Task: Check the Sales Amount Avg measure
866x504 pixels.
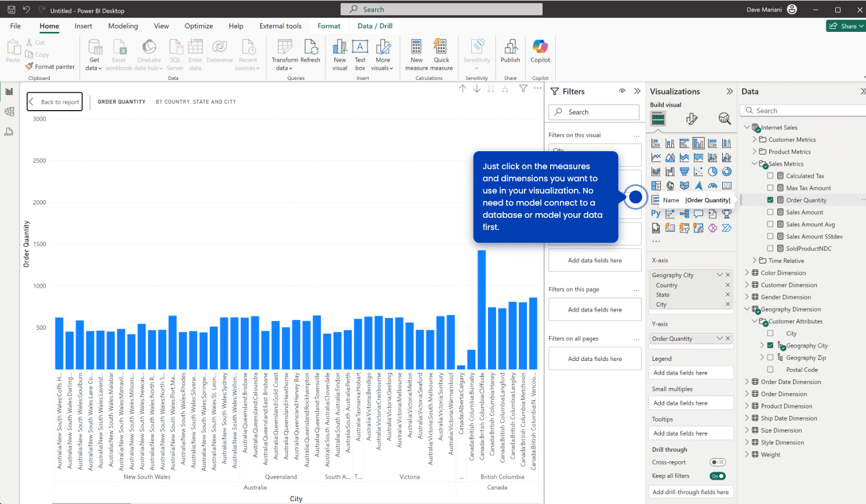Action: [770, 224]
